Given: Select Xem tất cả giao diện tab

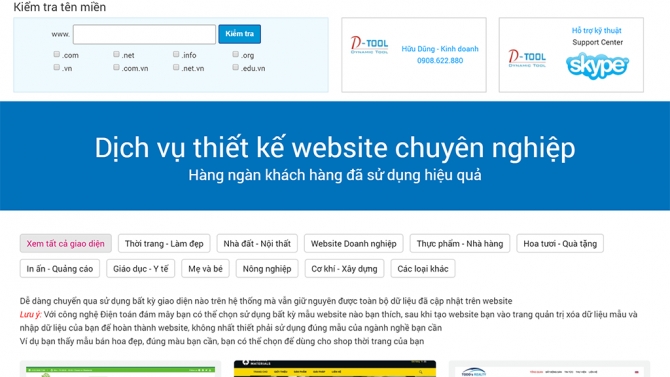Looking at the screenshot, I should point(65,244).
